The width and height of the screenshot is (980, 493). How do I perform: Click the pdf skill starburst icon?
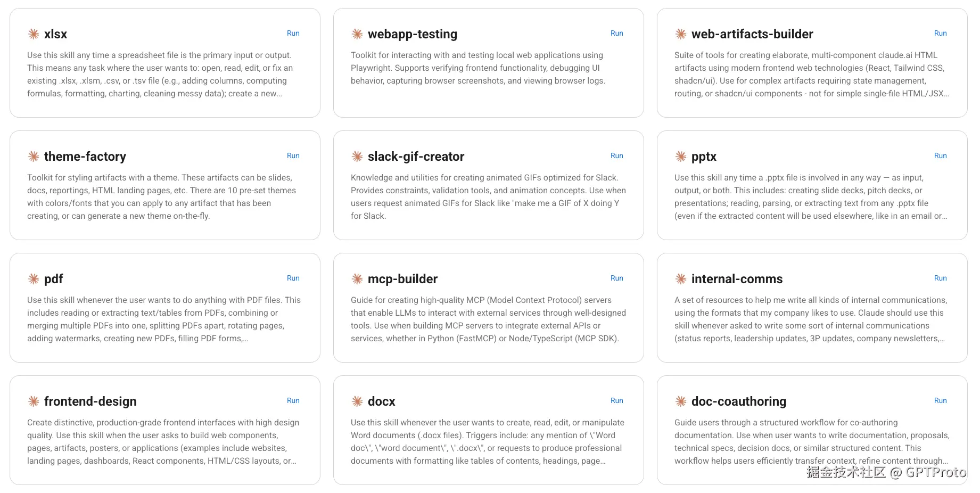[x=34, y=279]
